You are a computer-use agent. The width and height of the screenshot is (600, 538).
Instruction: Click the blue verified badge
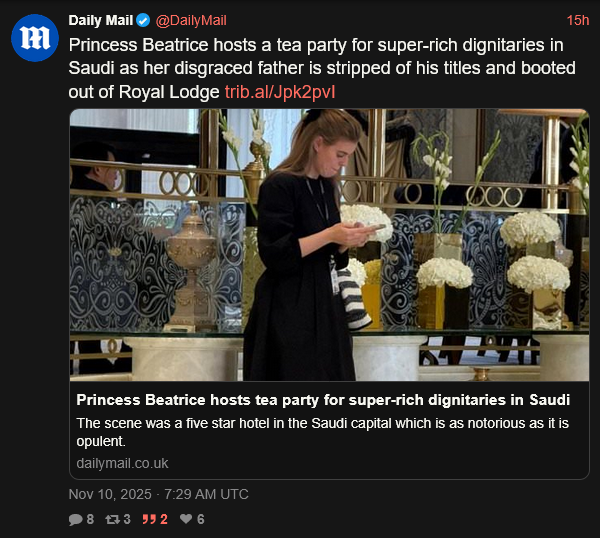[x=143, y=20]
